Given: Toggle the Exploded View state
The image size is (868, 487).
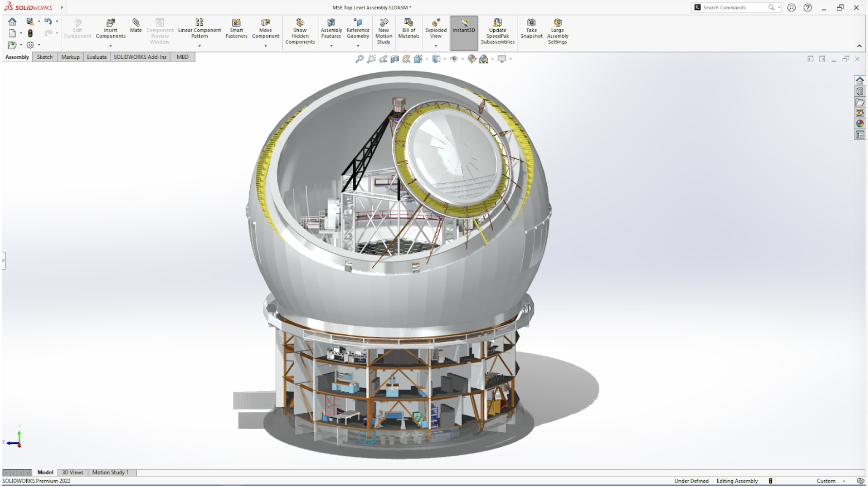Looking at the screenshot, I should [435, 29].
